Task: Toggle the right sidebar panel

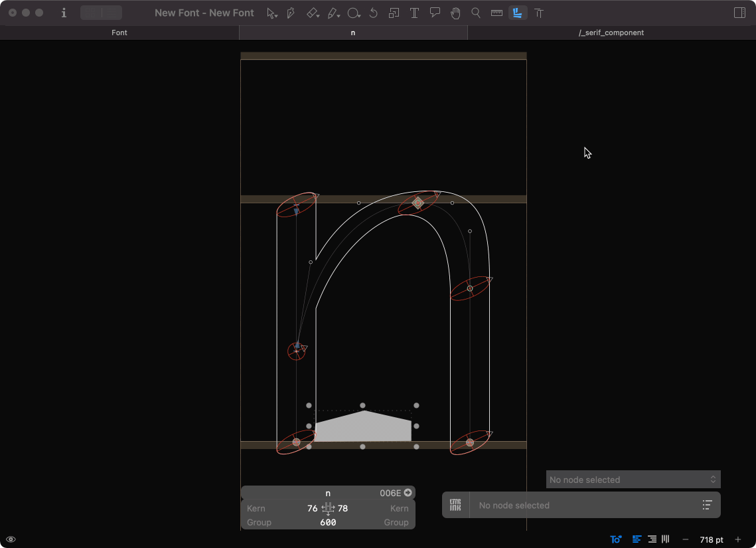Action: [739, 13]
